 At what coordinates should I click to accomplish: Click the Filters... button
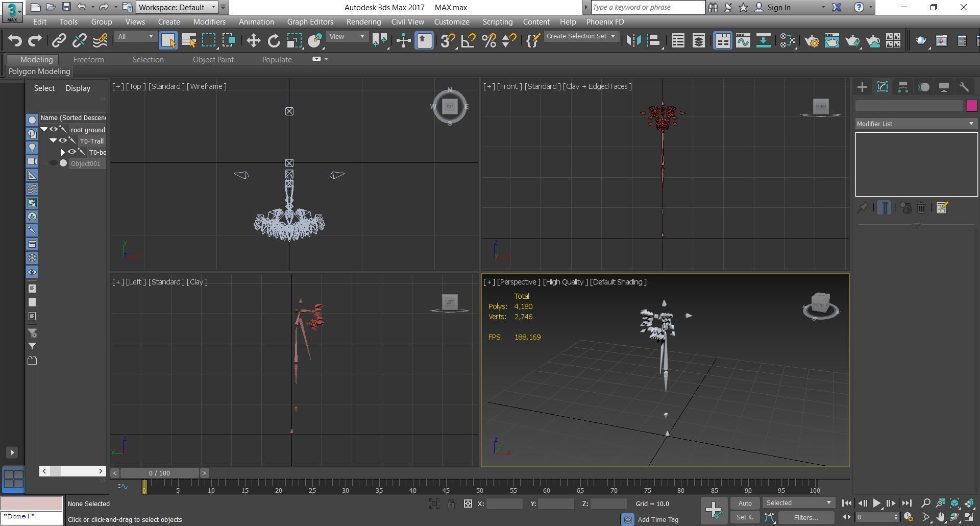tap(806, 517)
